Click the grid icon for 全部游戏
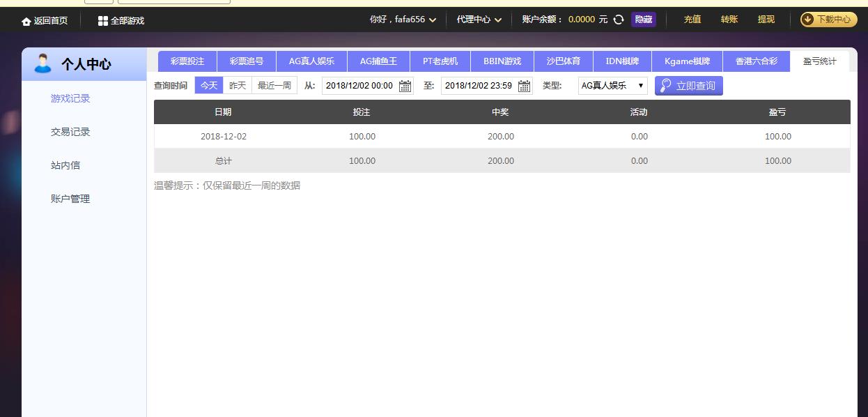The width and height of the screenshot is (868, 417). [x=103, y=21]
